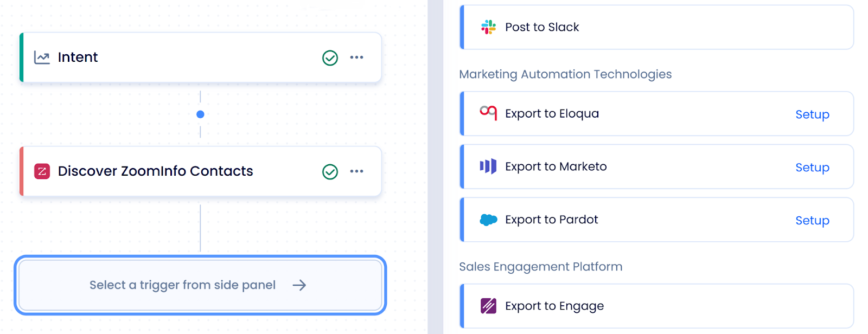
Task: Select the Eloqua icon
Action: tap(488, 113)
